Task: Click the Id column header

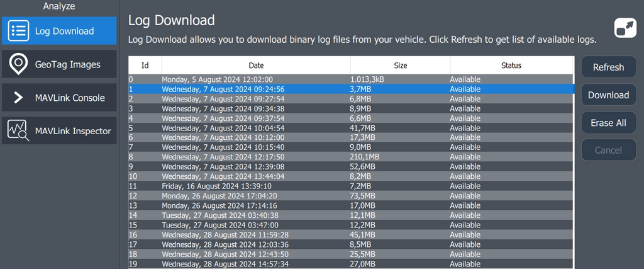Action: 145,66
